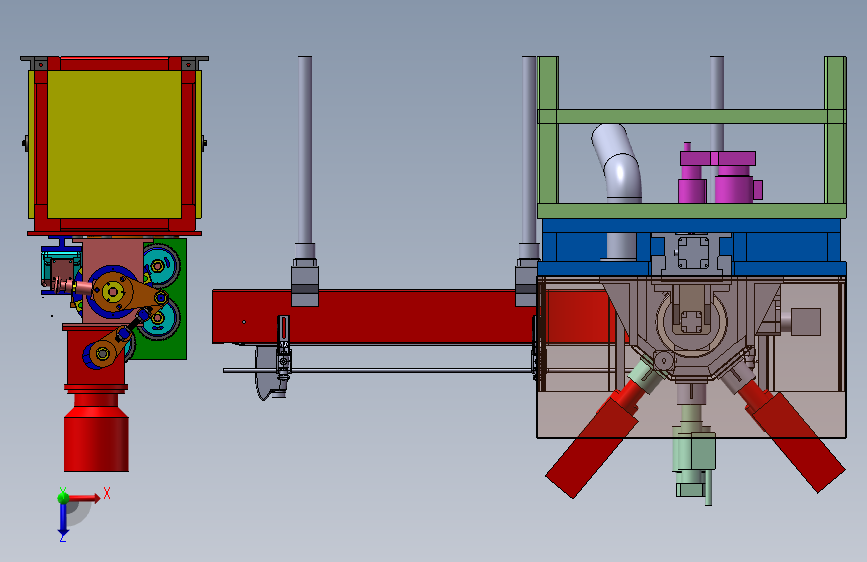Image resolution: width=867 pixels, height=562 pixels.
Task: Select the thin horizontal rod under the beam
Action: (379, 370)
